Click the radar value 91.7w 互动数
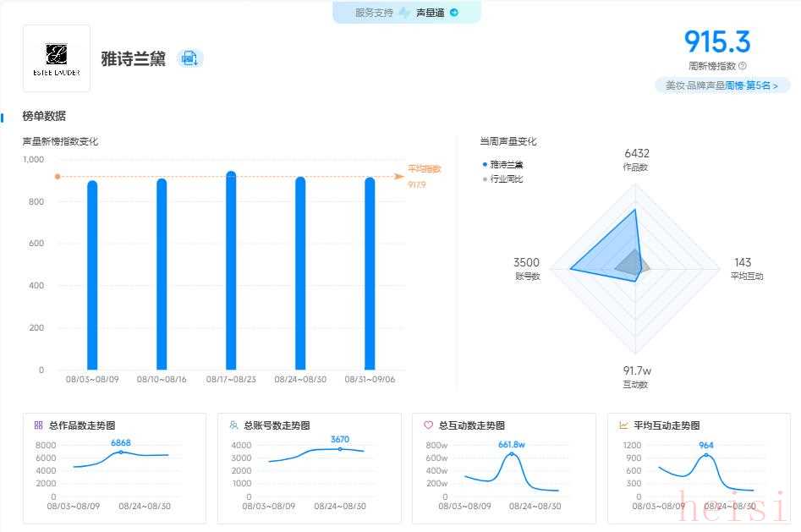This screenshot has height=532, width=801. click(x=636, y=377)
